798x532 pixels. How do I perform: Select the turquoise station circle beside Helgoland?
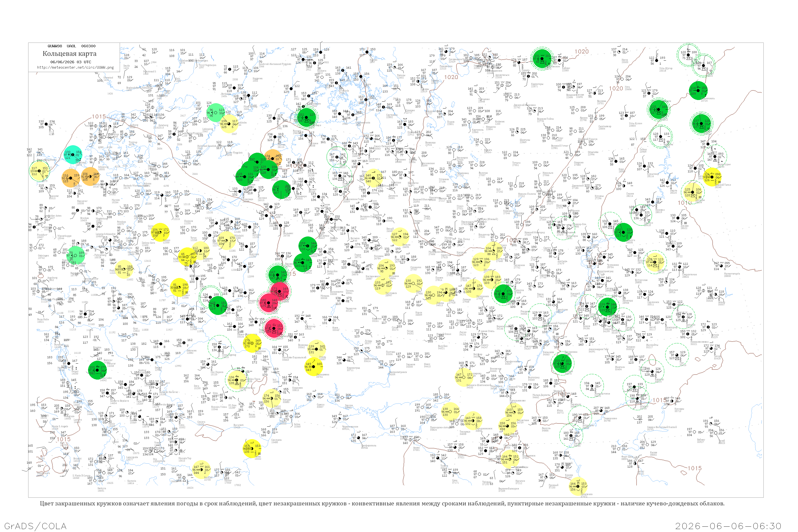coord(73,155)
